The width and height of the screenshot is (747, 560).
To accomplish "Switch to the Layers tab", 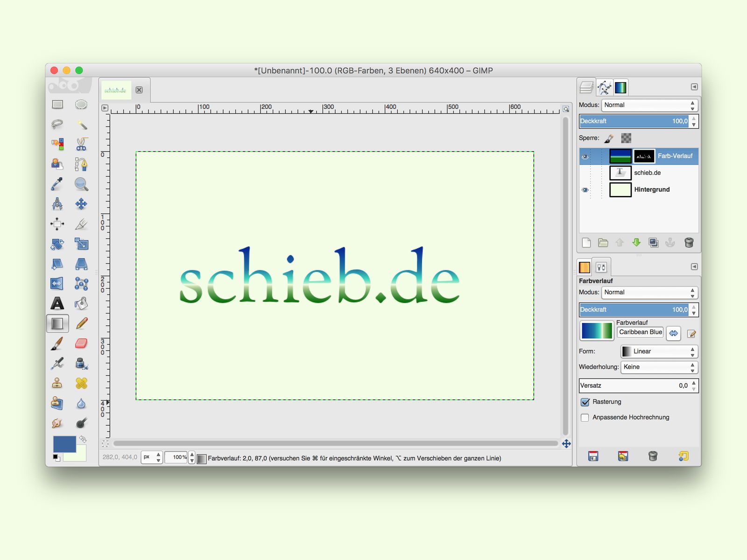I will [x=586, y=87].
